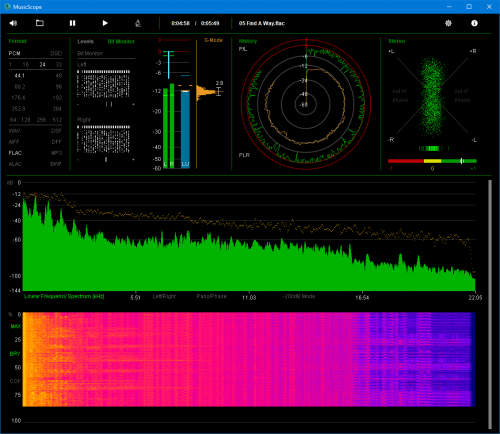500x434 pixels.
Task: Enable -200dB Mode on spectrum
Action: point(299,296)
